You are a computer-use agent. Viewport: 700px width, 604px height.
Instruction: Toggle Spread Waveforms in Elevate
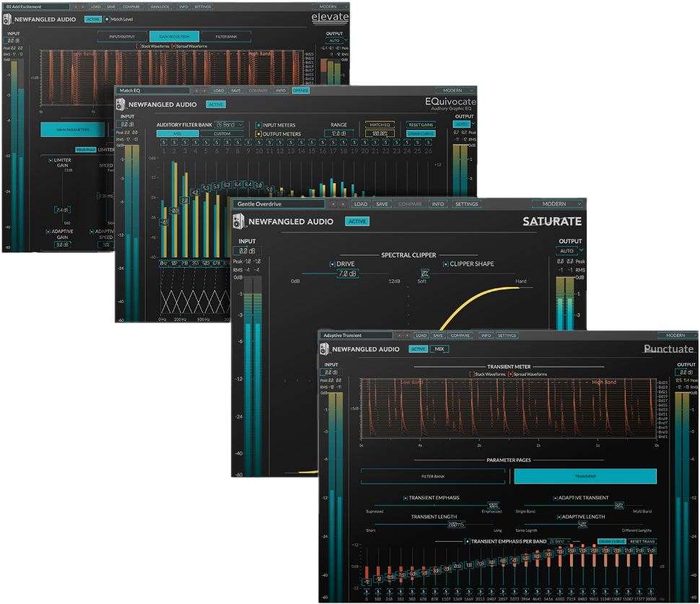pyautogui.click(x=174, y=46)
